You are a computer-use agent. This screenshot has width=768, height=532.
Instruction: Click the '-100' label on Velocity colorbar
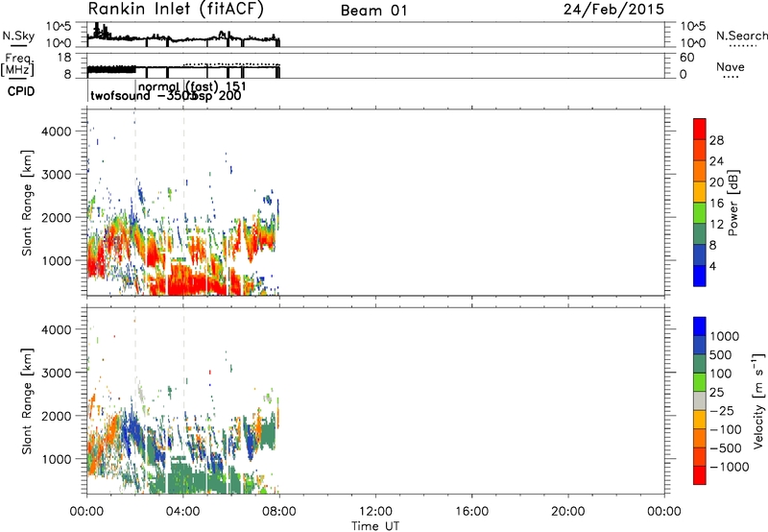click(726, 429)
